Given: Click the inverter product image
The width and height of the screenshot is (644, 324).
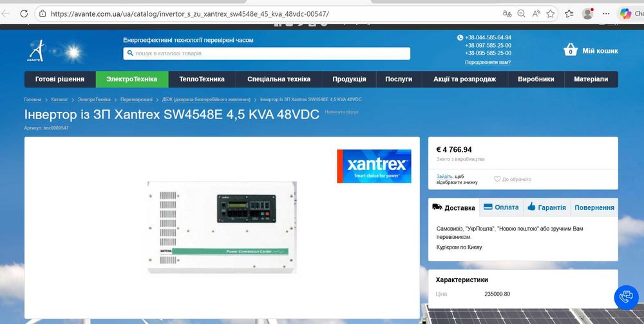Looking at the screenshot, I should click(222, 227).
